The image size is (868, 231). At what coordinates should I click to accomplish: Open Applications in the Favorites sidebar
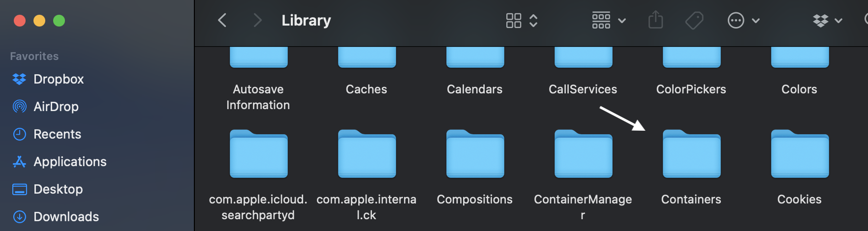69,162
